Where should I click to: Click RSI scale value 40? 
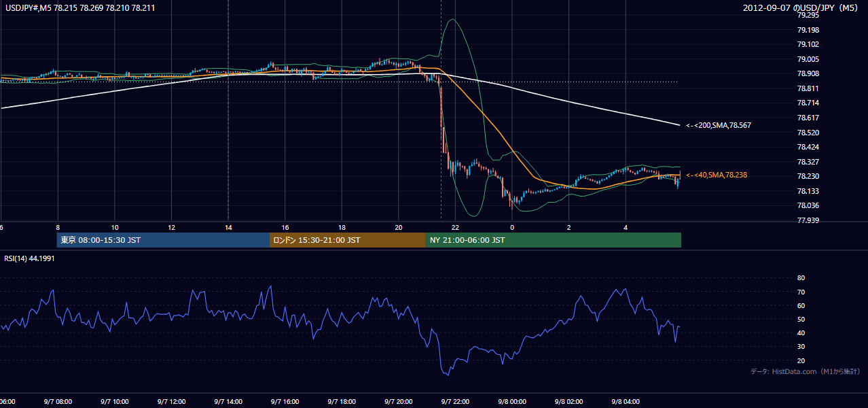tap(801, 333)
